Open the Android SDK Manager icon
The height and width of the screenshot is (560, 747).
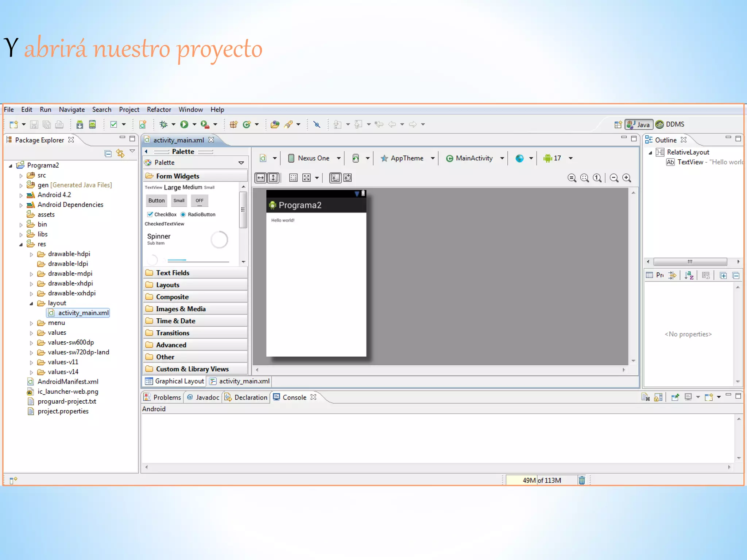click(x=80, y=124)
